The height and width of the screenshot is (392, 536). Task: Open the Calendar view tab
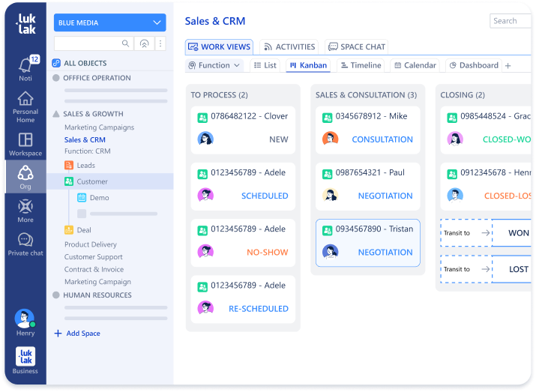click(414, 65)
